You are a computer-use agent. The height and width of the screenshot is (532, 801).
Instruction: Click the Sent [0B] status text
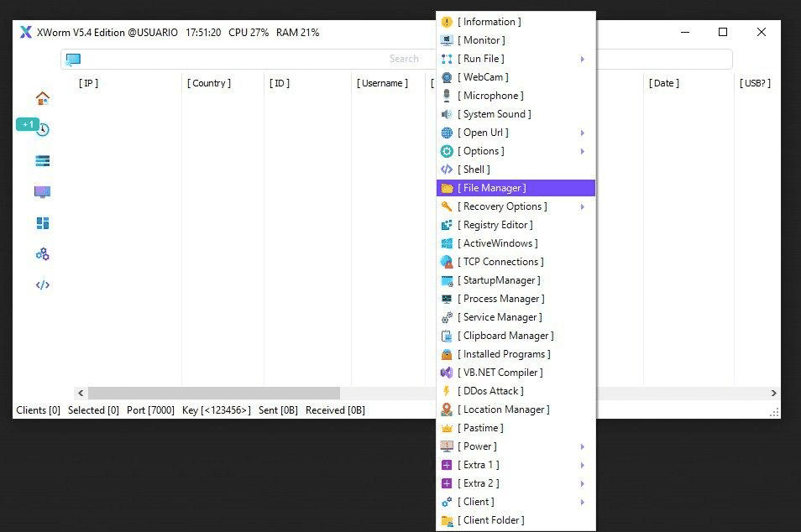pos(278,410)
